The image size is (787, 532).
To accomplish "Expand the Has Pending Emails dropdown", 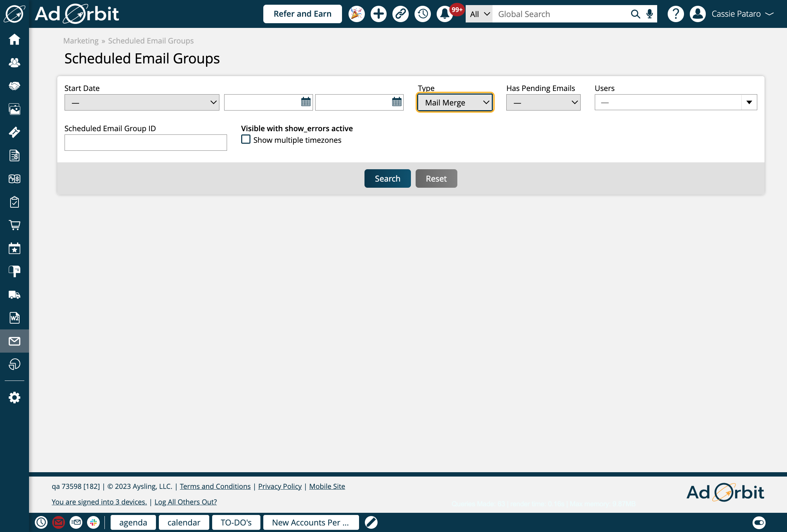I will click(x=543, y=102).
